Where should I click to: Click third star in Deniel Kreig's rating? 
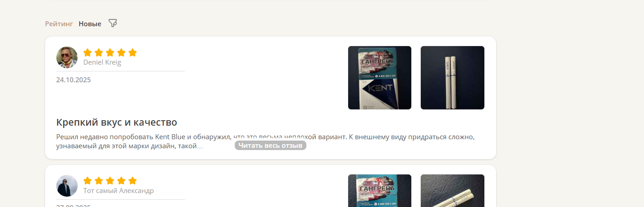[110, 52]
